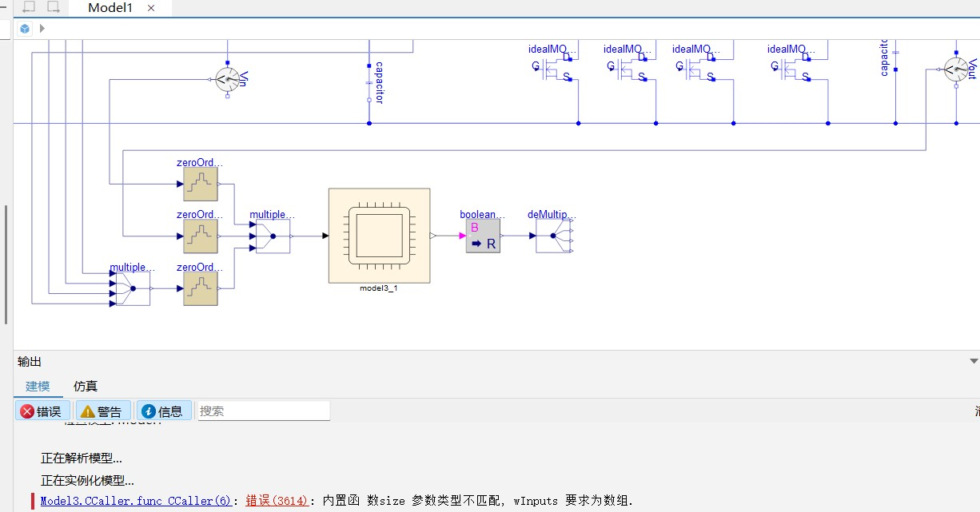Select the booleanToReal B→R block
The height and width of the screenshot is (512, 980).
483,236
